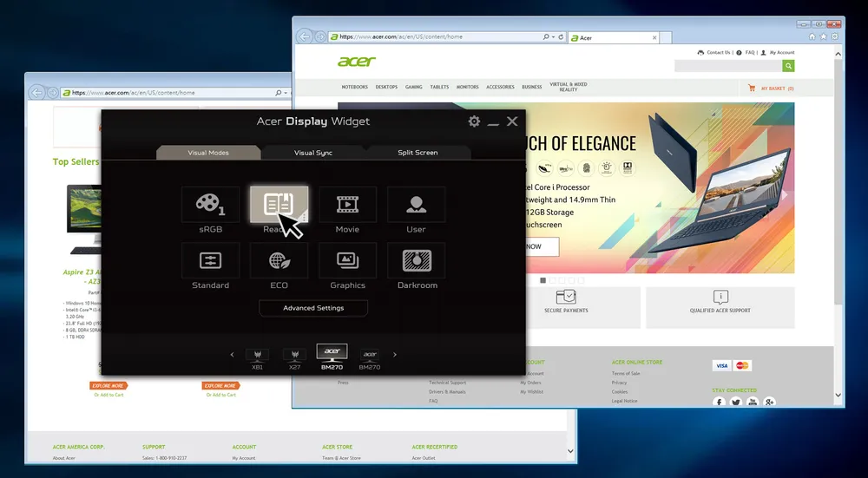Click the Visa payment icon
868x478 pixels.
[x=721, y=366]
